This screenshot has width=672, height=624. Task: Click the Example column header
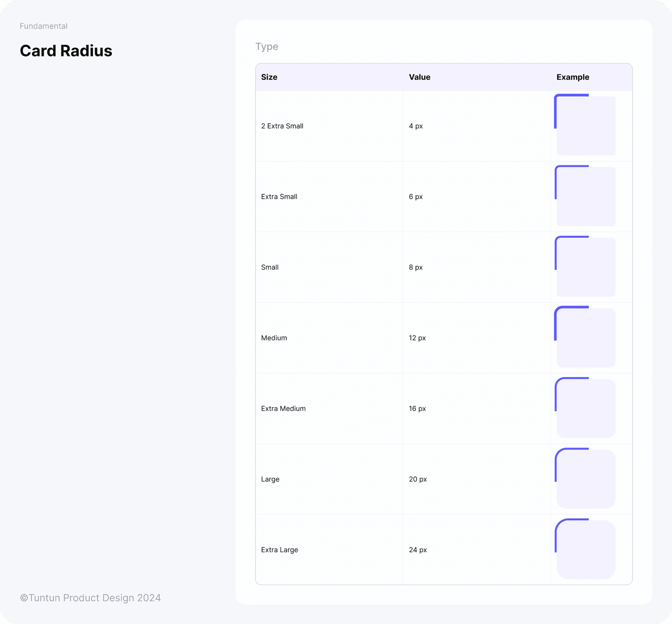(573, 77)
